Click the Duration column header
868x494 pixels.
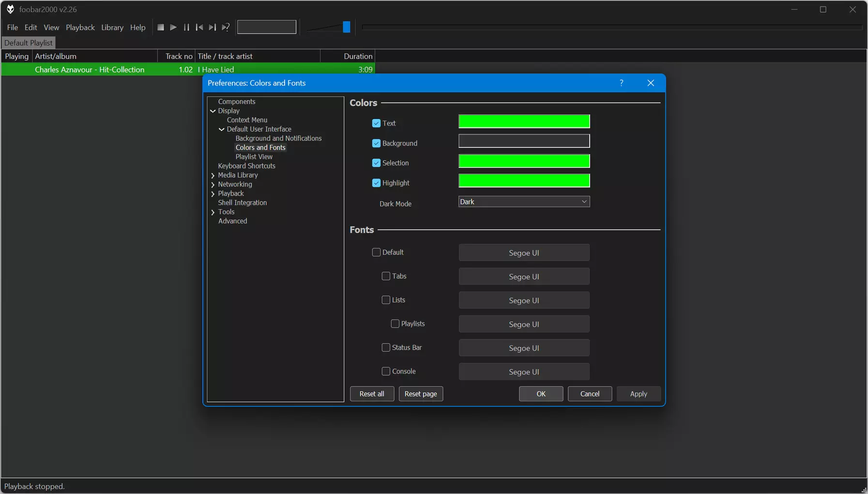click(348, 56)
